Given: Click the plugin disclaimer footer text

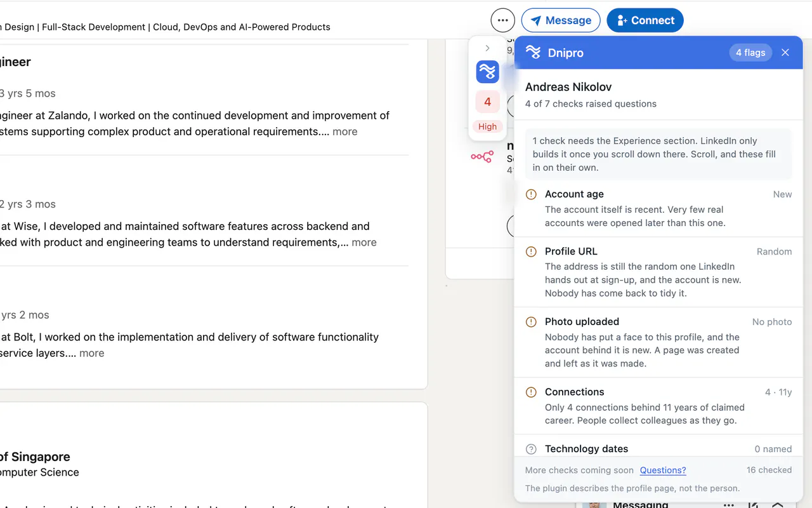Looking at the screenshot, I should pos(632,489).
